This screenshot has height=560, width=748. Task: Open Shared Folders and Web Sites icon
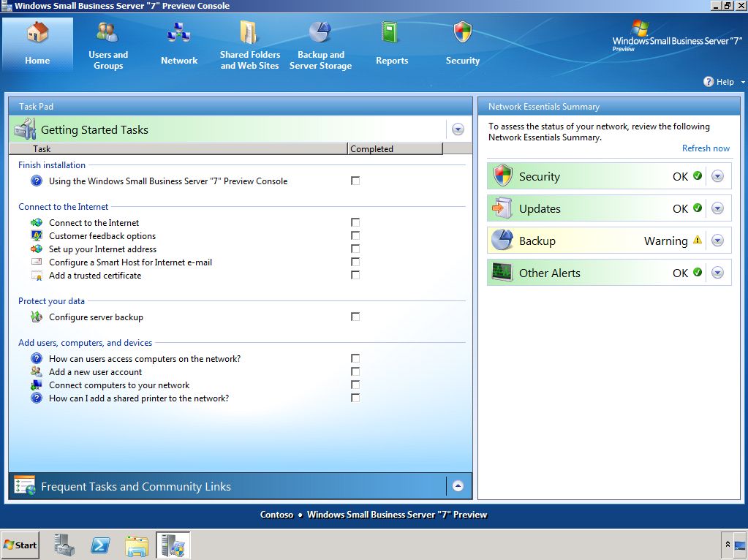click(249, 33)
